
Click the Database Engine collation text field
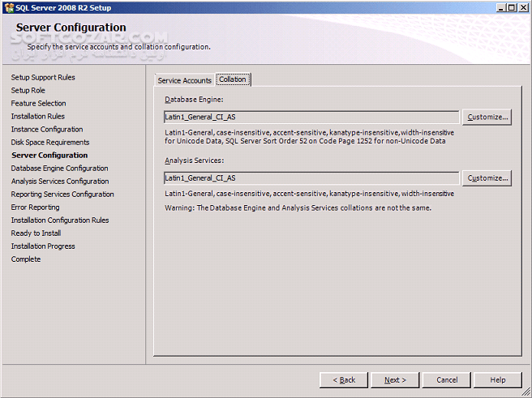tap(311, 117)
